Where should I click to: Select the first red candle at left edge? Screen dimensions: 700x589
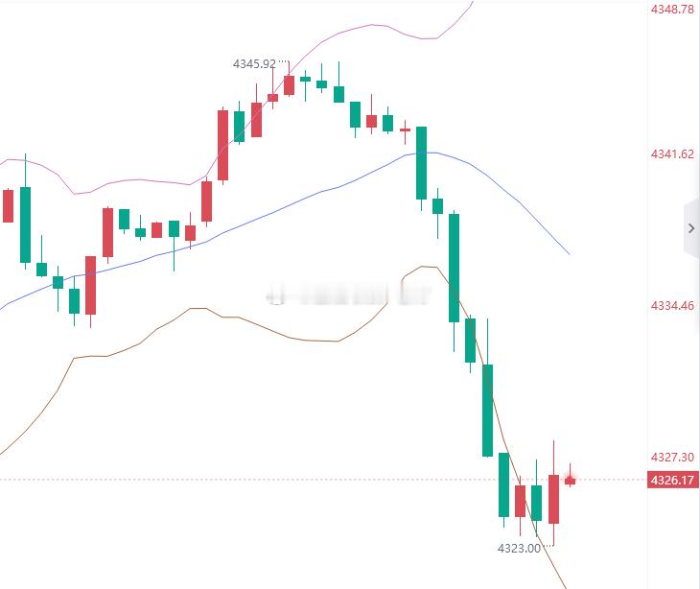coord(8,206)
